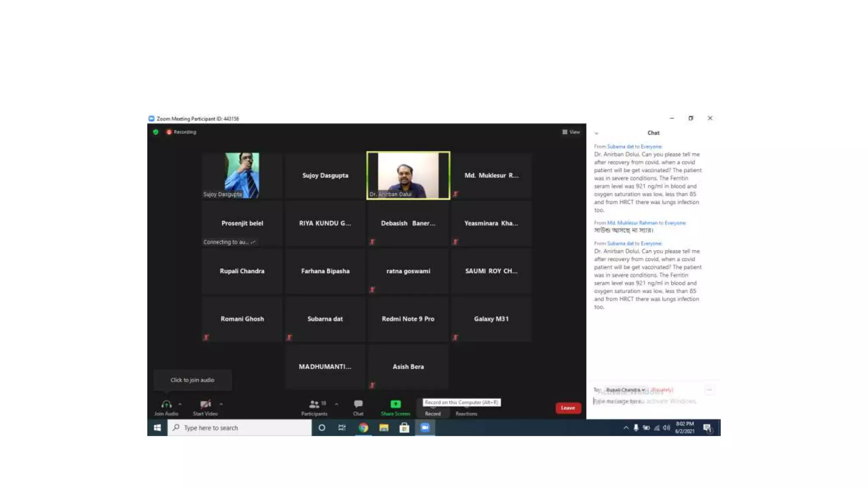Click the green Share Screen icon
Image resolution: width=868 pixels, height=488 pixels.
pos(395,404)
